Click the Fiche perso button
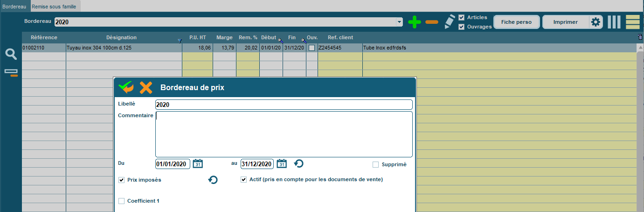 click(x=516, y=22)
